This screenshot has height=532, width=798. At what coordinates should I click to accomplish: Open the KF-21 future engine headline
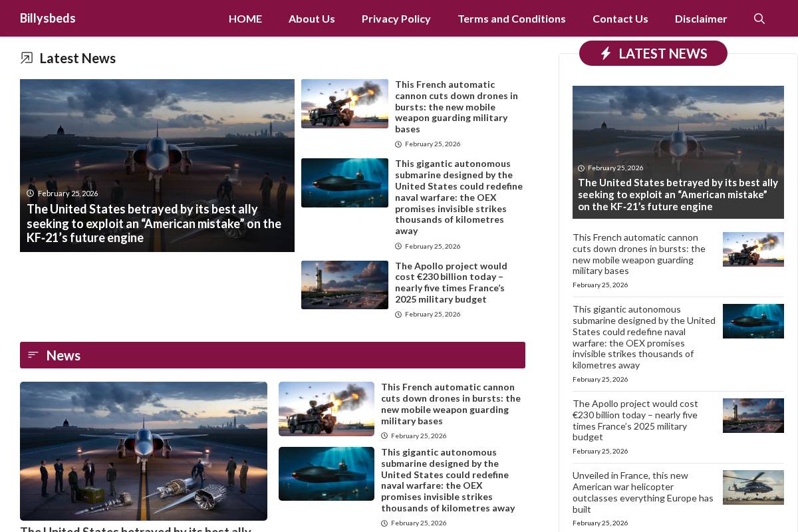click(154, 223)
